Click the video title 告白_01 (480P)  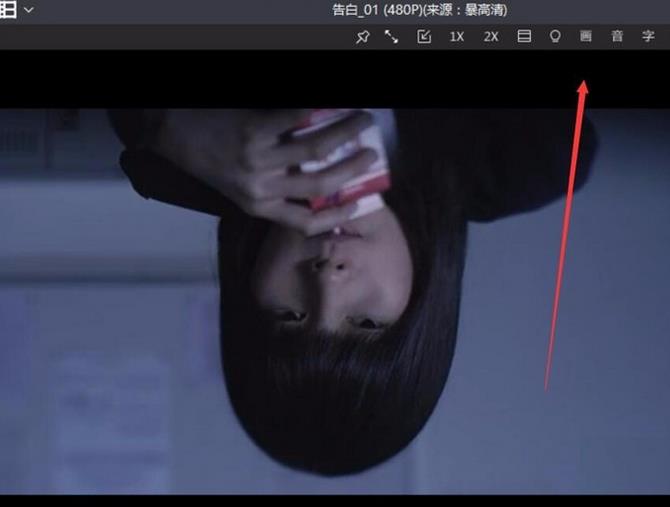tap(378, 10)
